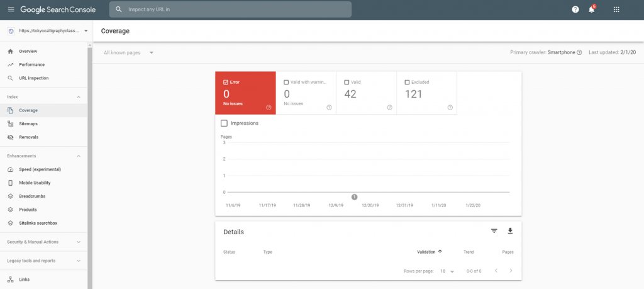The height and width of the screenshot is (289, 644).
Task: Download the Details report
Action: (510, 231)
